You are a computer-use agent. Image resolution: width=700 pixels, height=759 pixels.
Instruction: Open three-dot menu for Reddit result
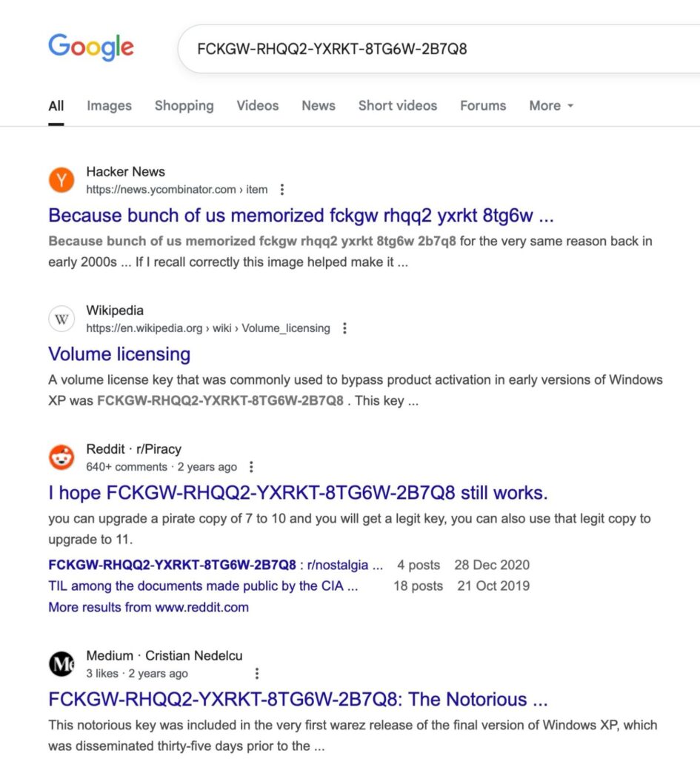[x=251, y=467]
